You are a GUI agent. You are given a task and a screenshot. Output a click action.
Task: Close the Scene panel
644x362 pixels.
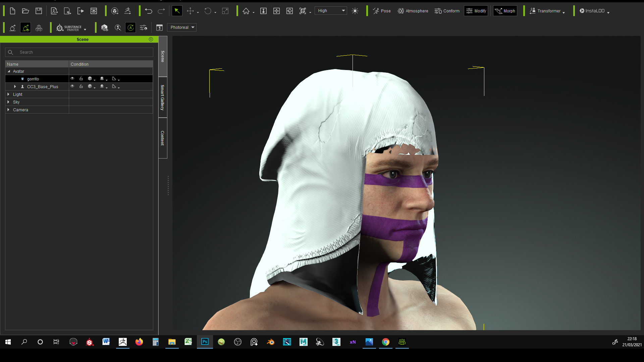point(151,39)
